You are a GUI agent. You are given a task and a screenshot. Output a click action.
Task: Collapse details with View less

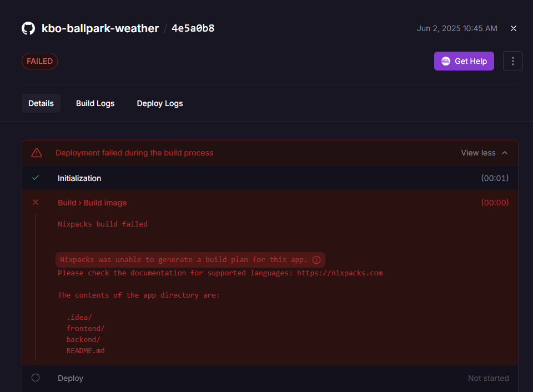click(x=484, y=153)
